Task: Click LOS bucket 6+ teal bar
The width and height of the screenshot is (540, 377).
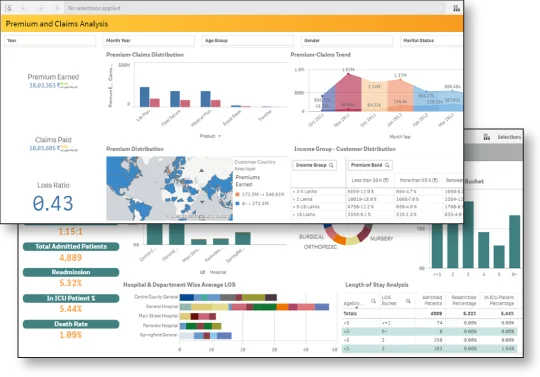Action: (x=515, y=242)
